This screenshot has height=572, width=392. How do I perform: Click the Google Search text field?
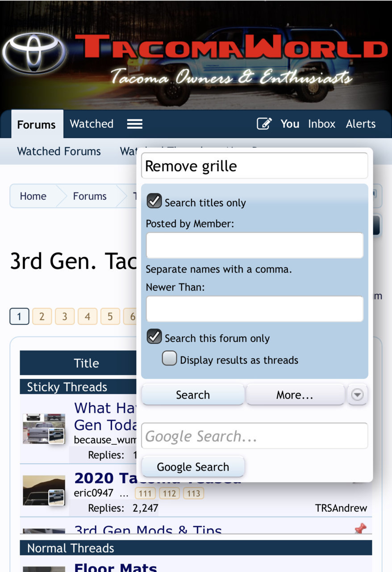(254, 436)
